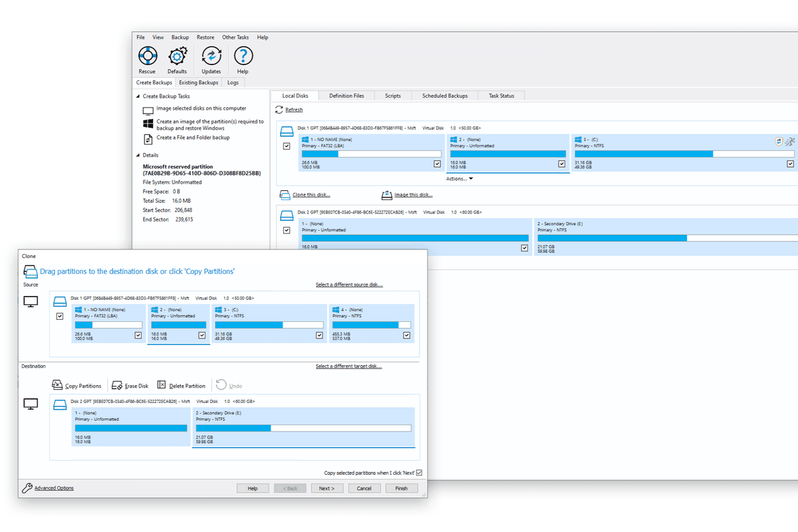Switch to Existing Backups tab
Viewport: 798px width, 532px height.
coord(198,82)
